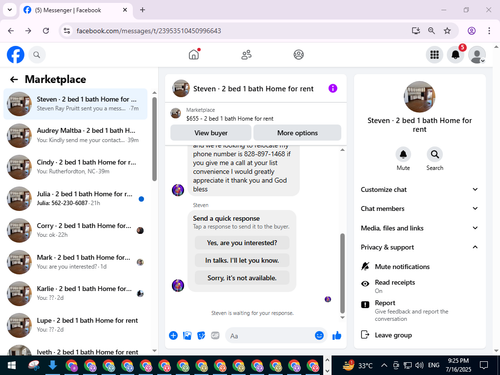Click the Leave group option
500x375 pixels.
pos(420,335)
